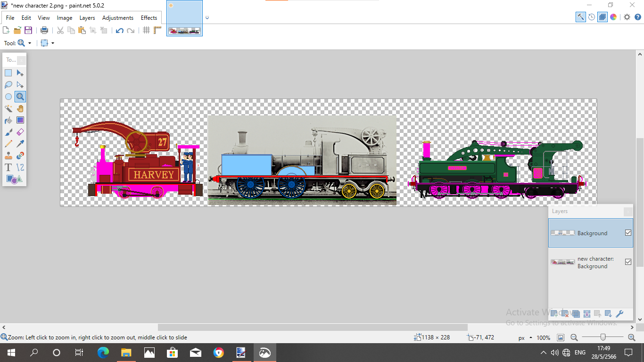Expand the image list dropdown arrow
This screenshot has width=644, height=362.
[207, 18]
